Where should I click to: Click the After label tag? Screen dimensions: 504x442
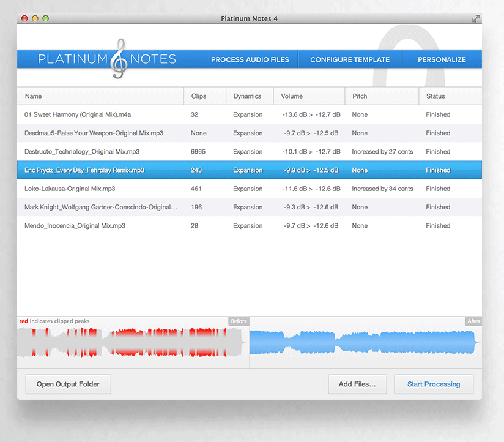coord(473,321)
